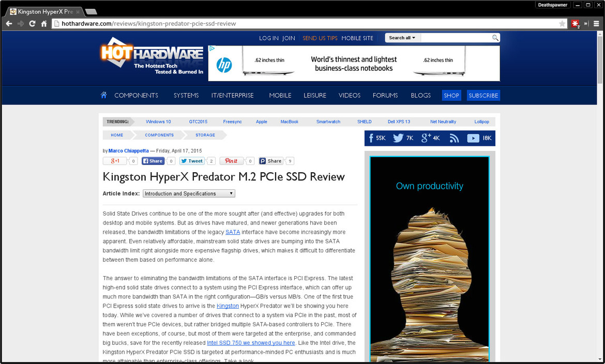Screen dimensions: 605x364
Task: Show hidden extensions with the chevron icon
Action: pyautogui.click(x=586, y=24)
